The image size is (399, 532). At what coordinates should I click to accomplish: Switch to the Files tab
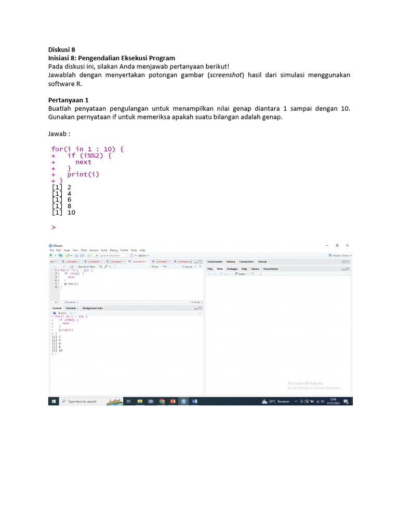[x=210, y=269]
